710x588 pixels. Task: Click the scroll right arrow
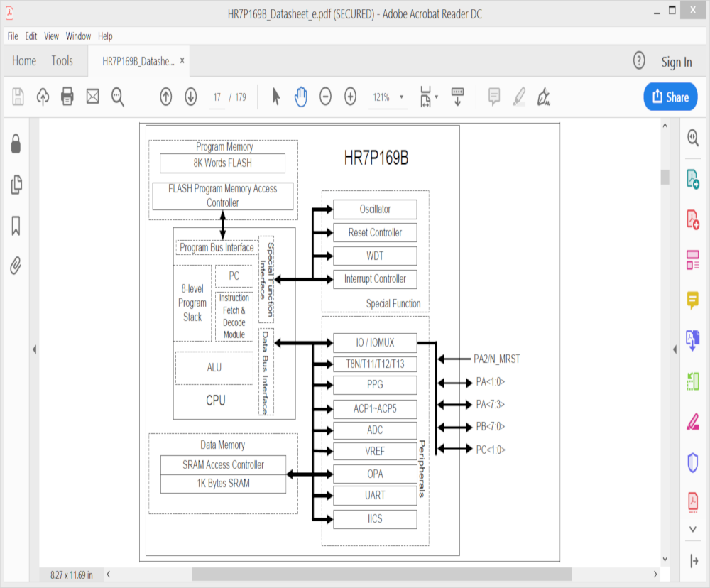point(655,575)
